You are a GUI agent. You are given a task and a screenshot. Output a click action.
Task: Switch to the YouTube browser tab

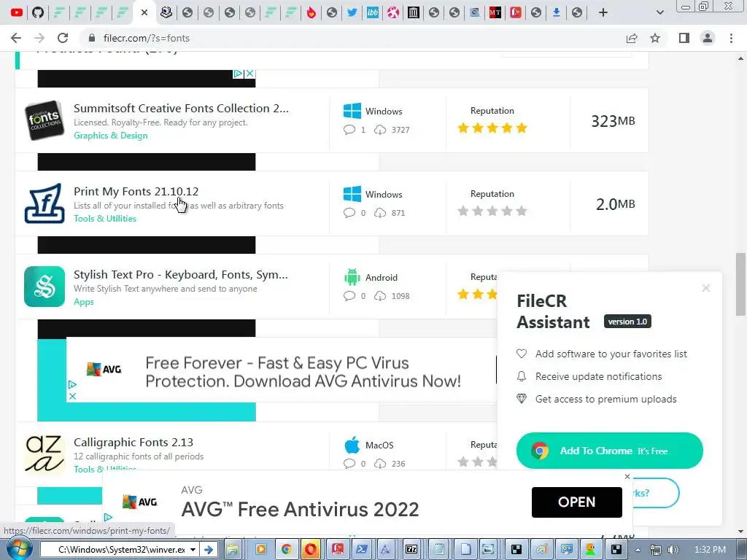pos(17,12)
